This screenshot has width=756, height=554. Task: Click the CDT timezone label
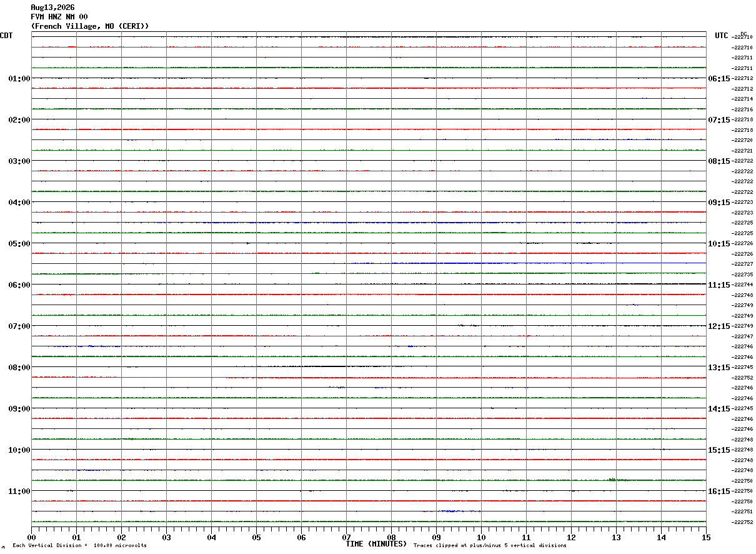tap(6, 36)
